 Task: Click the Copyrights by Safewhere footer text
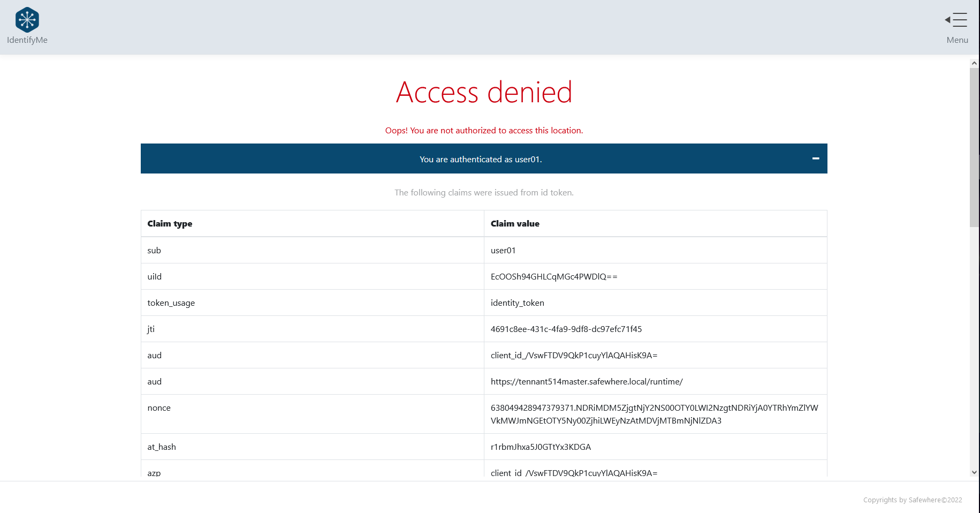912,500
